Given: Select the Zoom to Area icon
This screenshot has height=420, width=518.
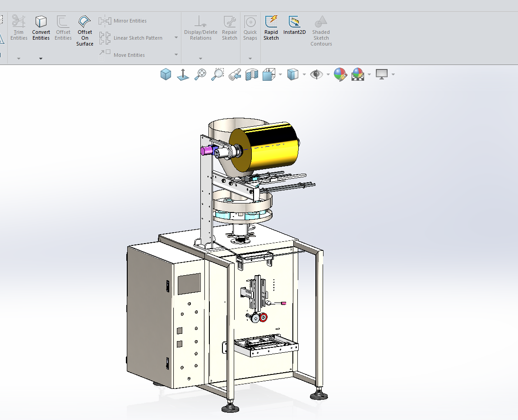Looking at the screenshot, I should (x=217, y=74).
